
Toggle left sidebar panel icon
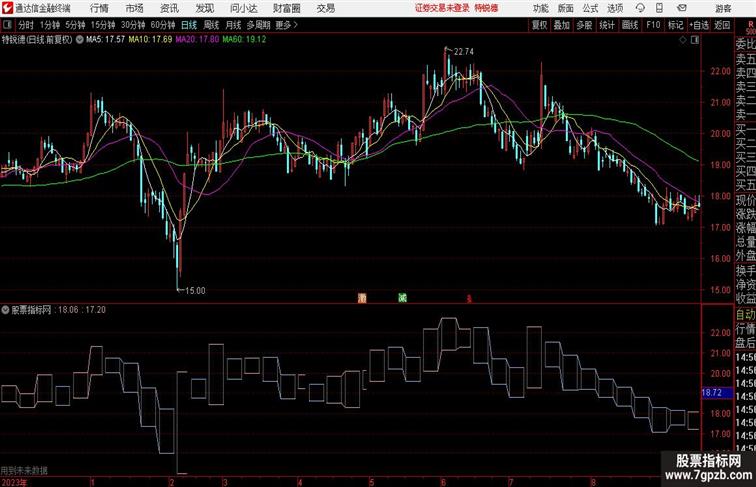7,24
